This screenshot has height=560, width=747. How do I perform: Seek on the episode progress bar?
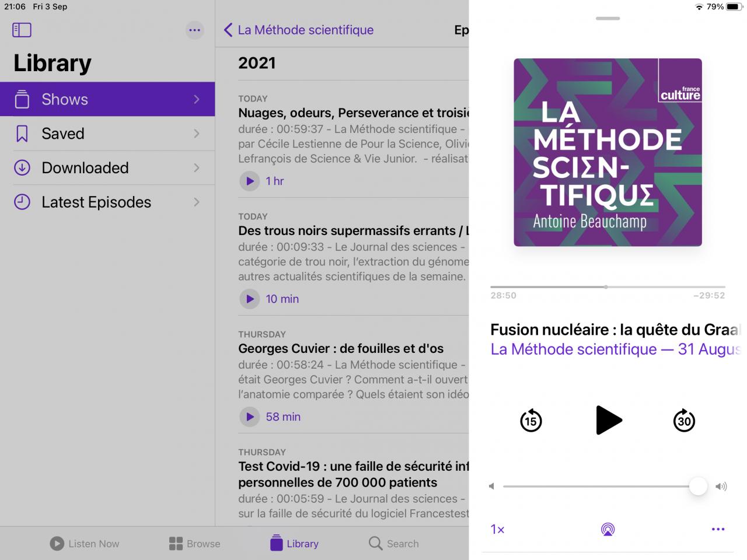click(x=608, y=287)
